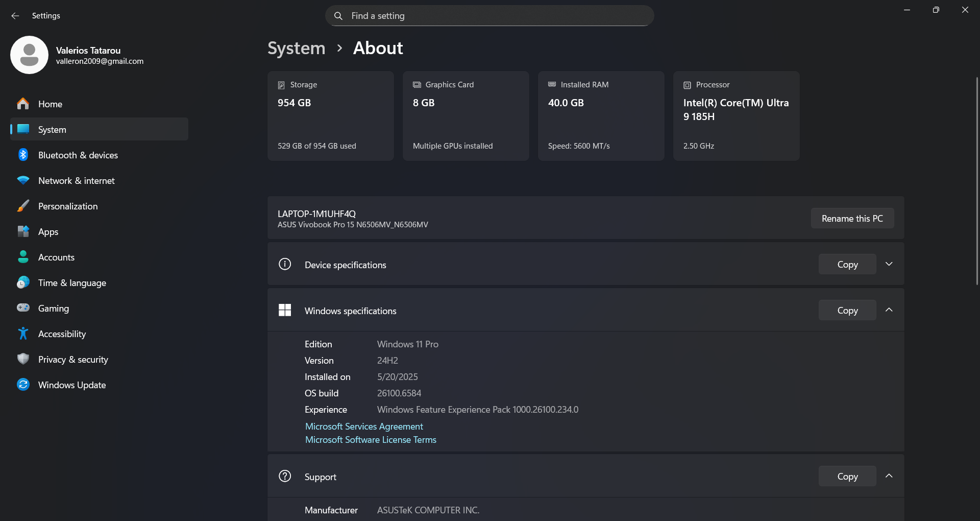This screenshot has height=521, width=980.
Task: Open the Home settings page
Action: 99,104
